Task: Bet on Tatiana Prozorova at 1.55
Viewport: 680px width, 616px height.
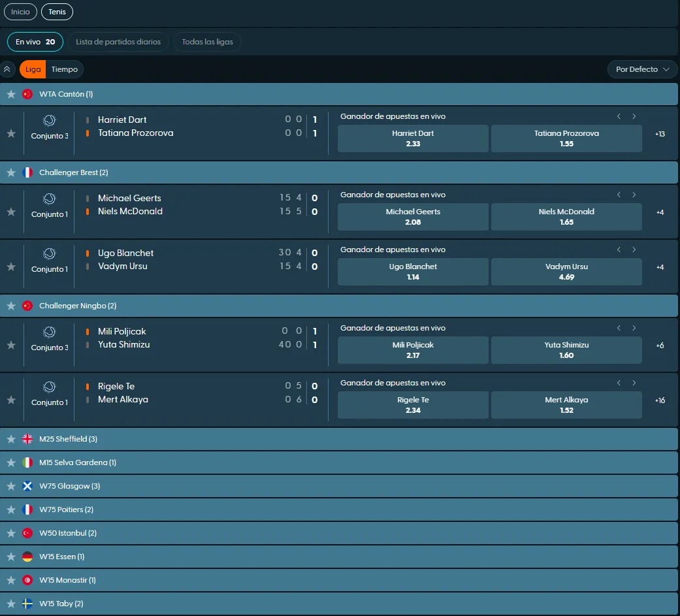Action: 566,138
